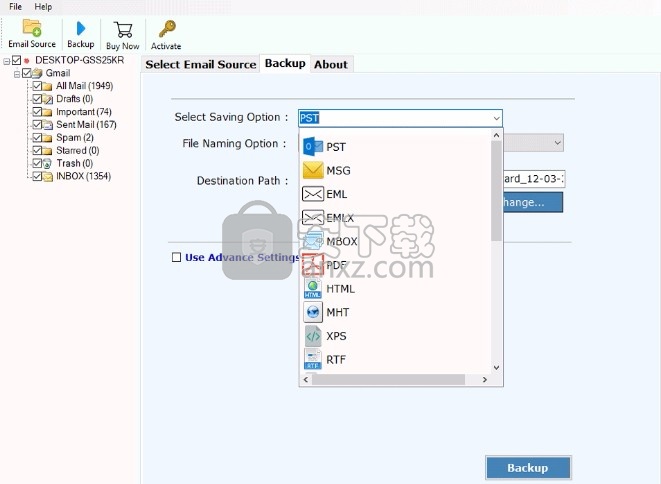The height and width of the screenshot is (484, 661).
Task: Select the EMLX envelope icon
Action: point(313,218)
